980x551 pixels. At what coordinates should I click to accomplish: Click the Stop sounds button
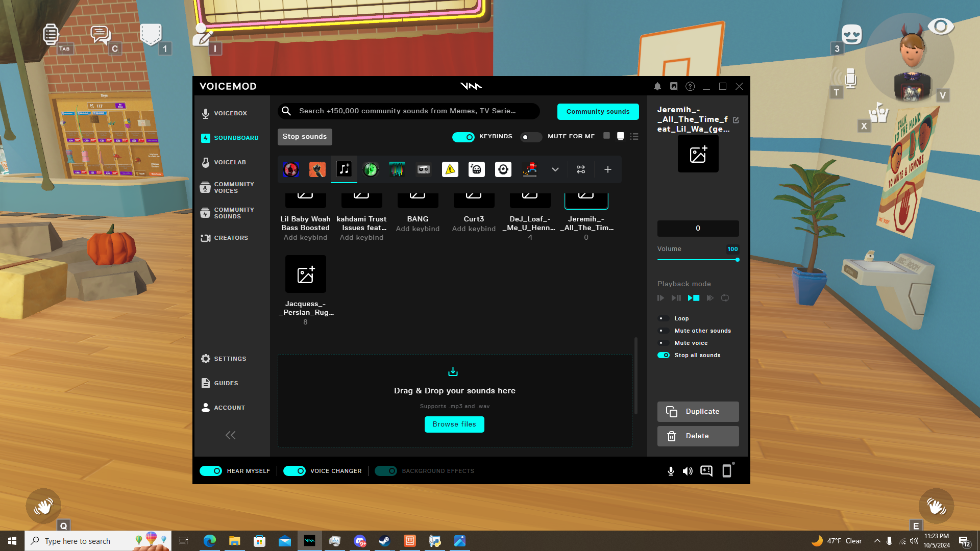point(305,137)
